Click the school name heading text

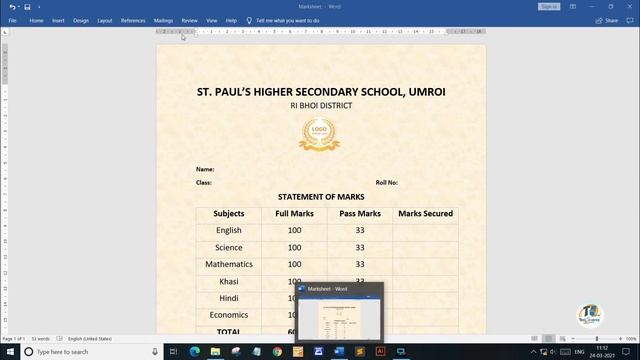click(x=321, y=92)
